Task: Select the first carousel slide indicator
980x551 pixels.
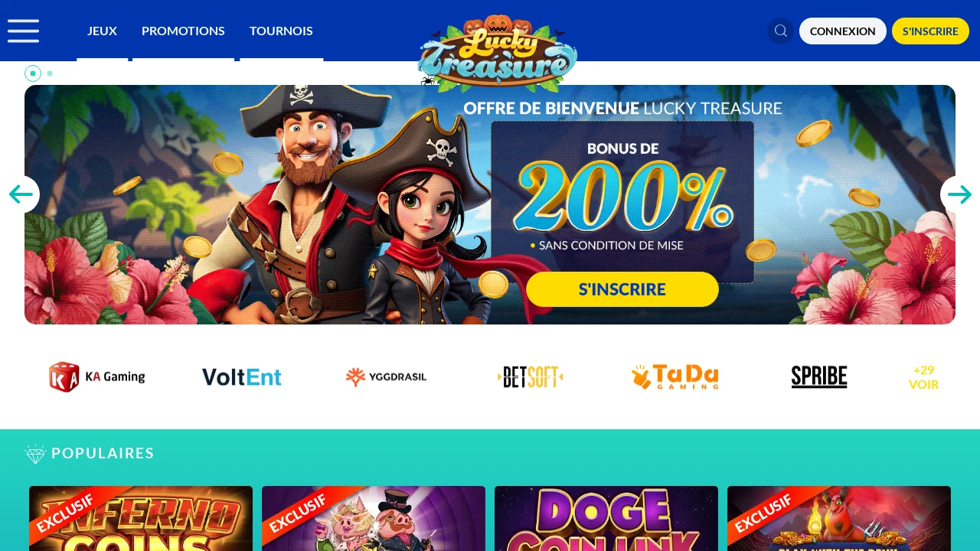Action: (33, 73)
